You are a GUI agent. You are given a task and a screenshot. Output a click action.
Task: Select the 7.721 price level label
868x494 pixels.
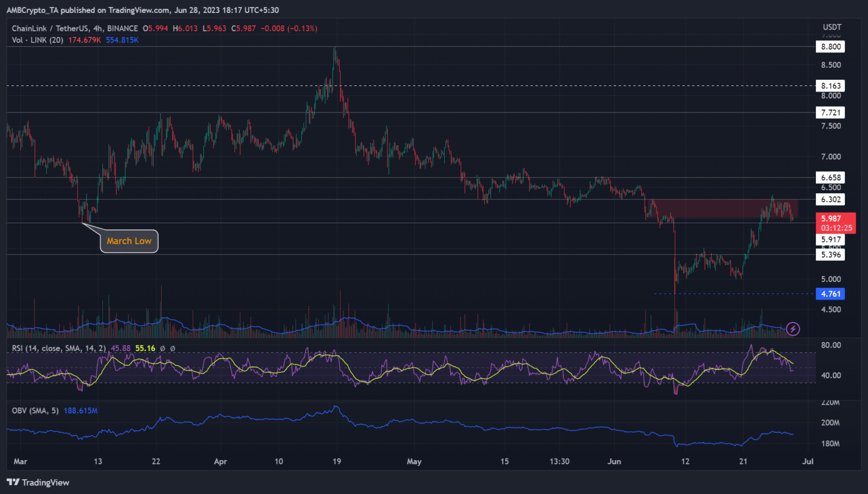830,112
